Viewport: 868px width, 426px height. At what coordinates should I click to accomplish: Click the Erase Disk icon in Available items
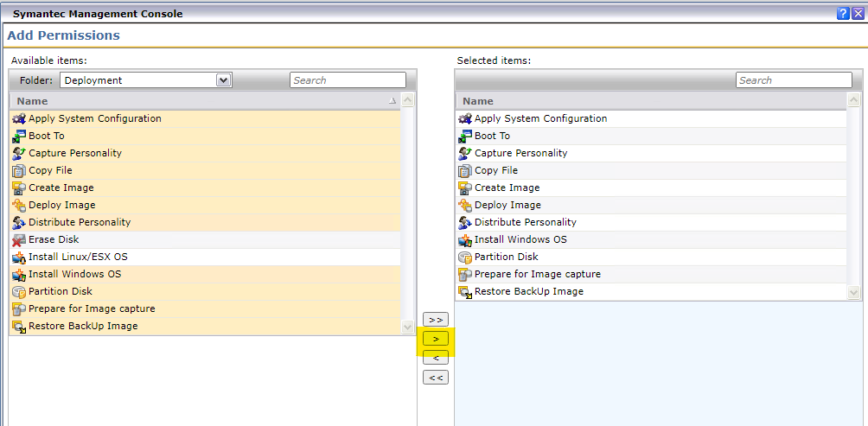pyautogui.click(x=19, y=239)
